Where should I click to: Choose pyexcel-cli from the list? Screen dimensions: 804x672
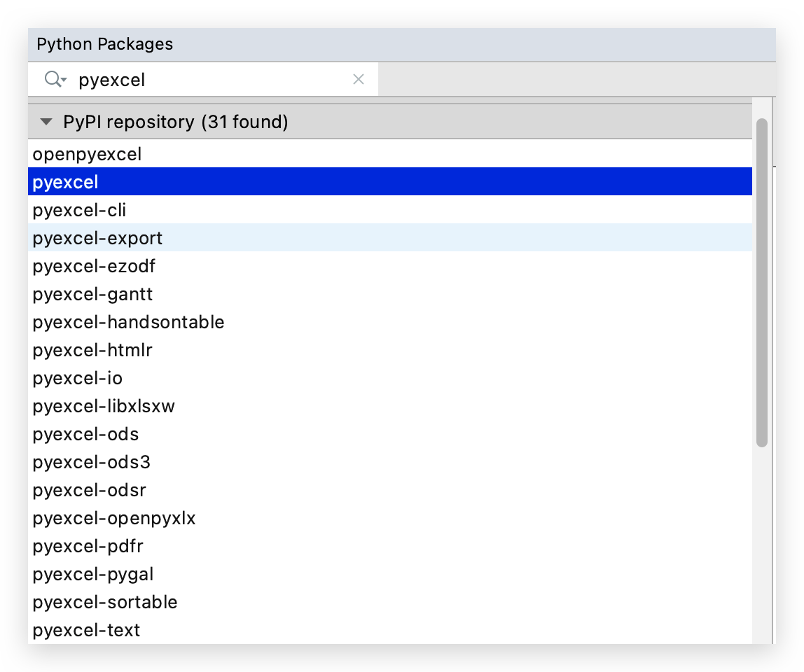click(x=79, y=210)
